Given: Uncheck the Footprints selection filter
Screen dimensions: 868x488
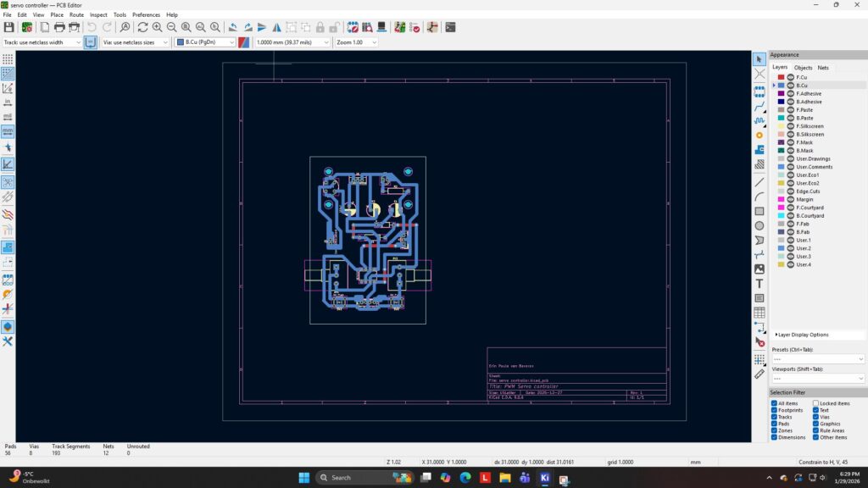Looking at the screenshot, I should [774, 410].
